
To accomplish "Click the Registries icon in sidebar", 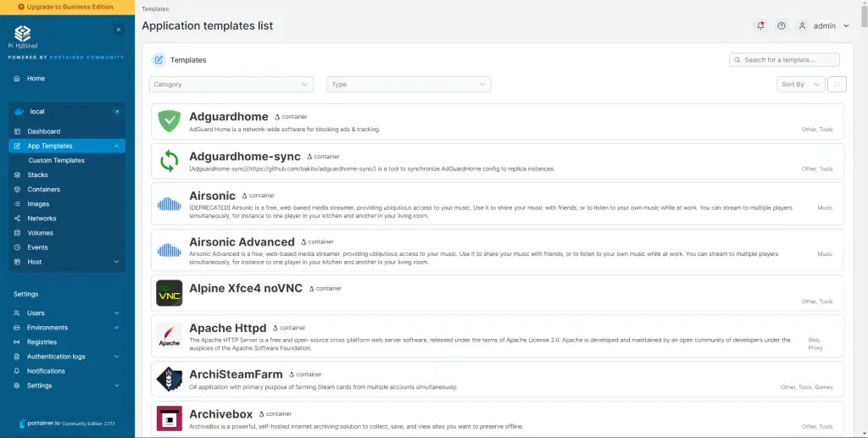I will coord(17,342).
